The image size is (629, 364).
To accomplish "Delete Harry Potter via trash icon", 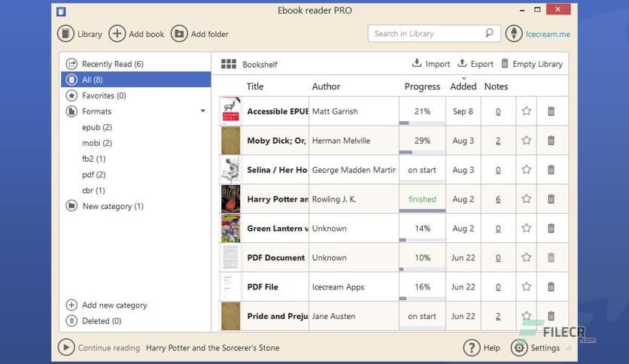I will coord(552,199).
